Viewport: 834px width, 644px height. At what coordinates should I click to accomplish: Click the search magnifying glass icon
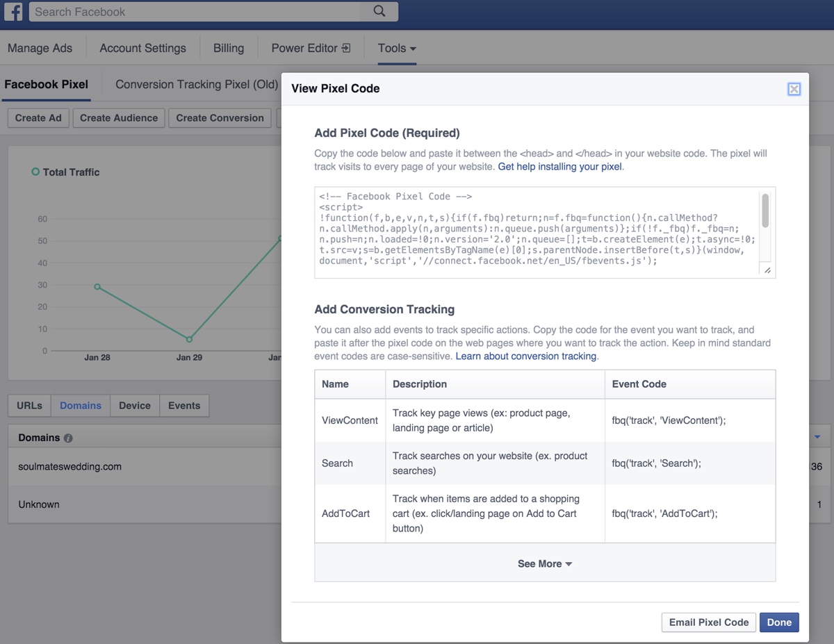379,11
